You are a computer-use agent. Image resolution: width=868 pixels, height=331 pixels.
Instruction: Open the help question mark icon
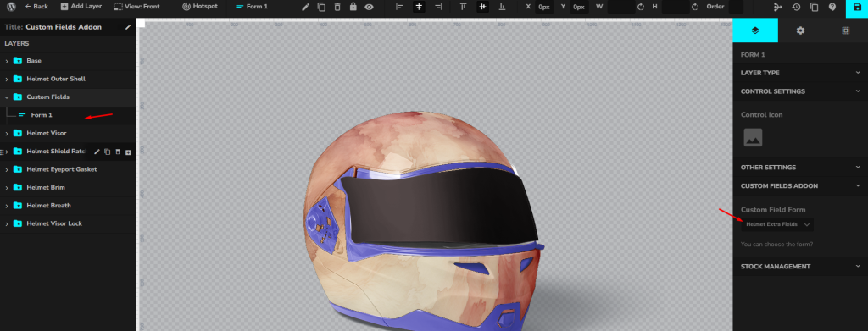point(832,7)
